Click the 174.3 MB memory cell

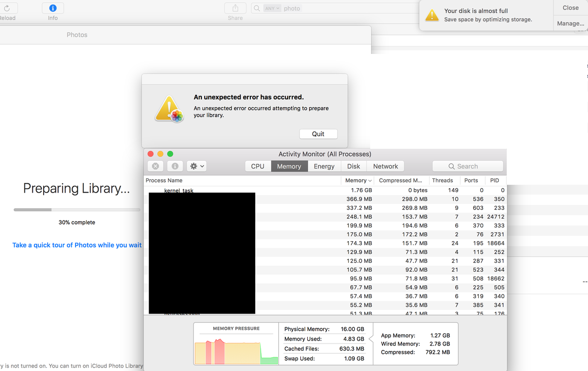(x=359, y=243)
